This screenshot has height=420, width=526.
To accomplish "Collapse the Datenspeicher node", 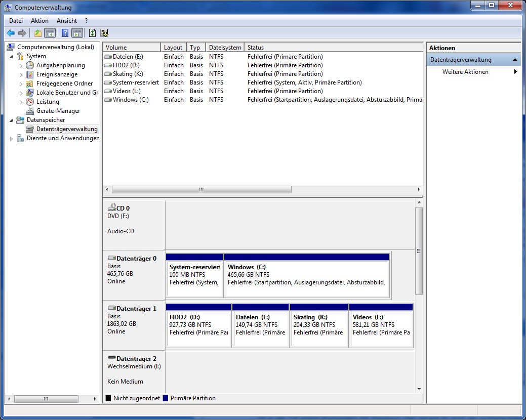I will 12,120.
